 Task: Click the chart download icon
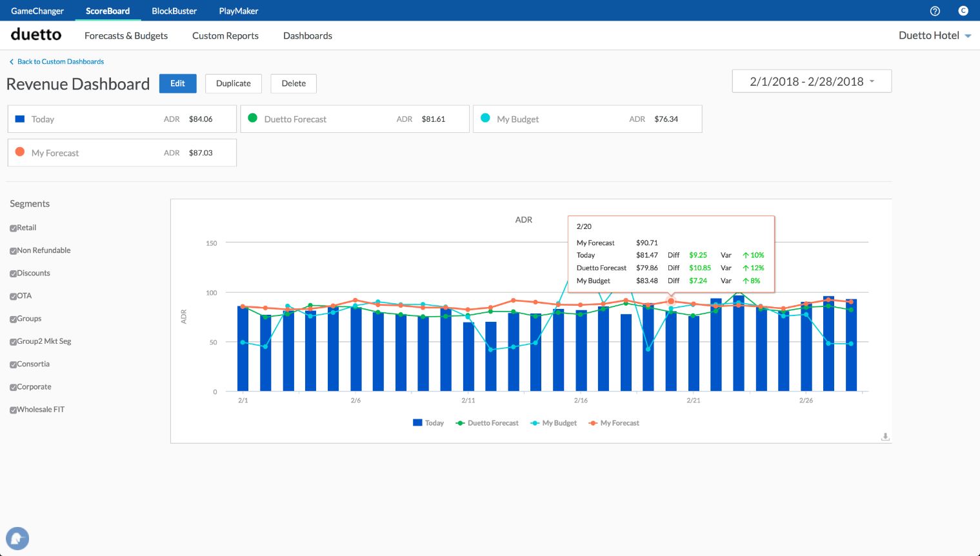tap(885, 437)
